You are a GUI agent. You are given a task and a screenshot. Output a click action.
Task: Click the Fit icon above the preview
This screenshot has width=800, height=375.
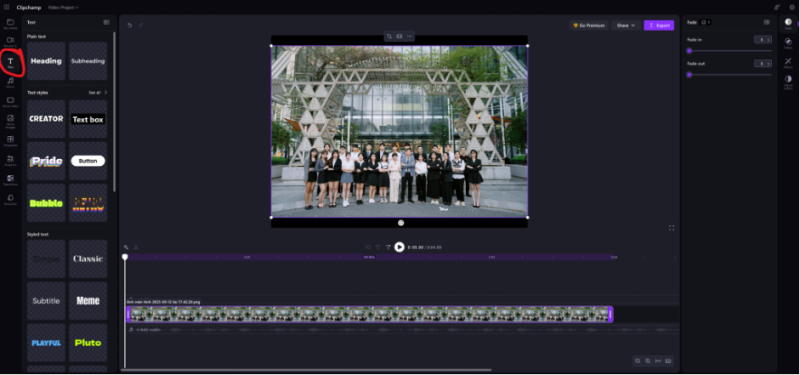[399, 36]
